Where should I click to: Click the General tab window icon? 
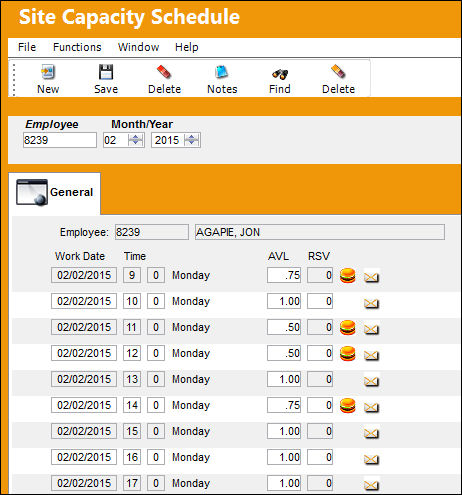(x=32, y=192)
